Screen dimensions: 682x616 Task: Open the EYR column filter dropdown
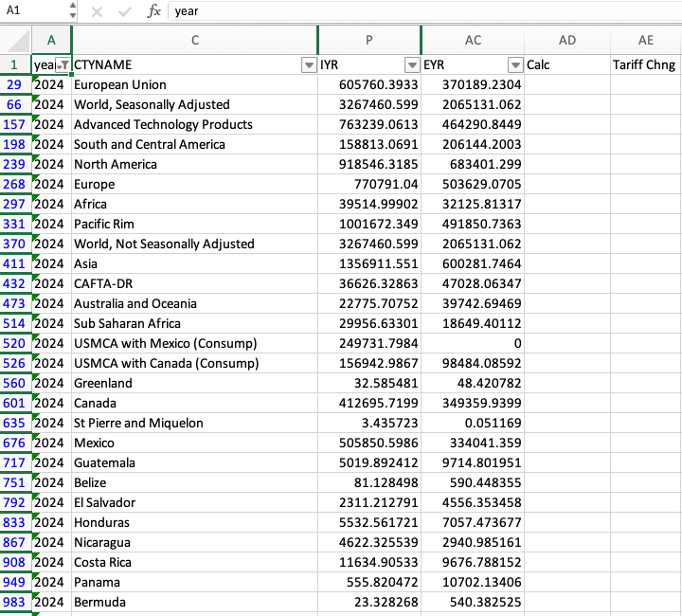point(515,64)
